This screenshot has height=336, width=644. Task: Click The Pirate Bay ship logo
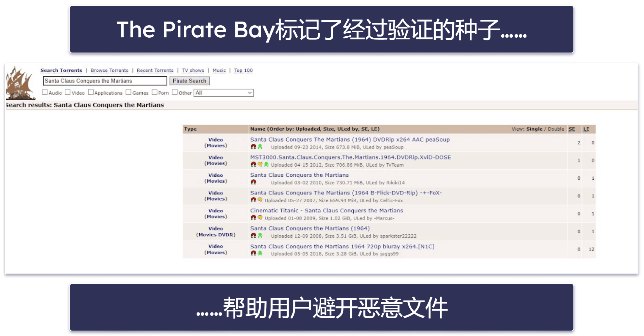[x=20, y=83]
